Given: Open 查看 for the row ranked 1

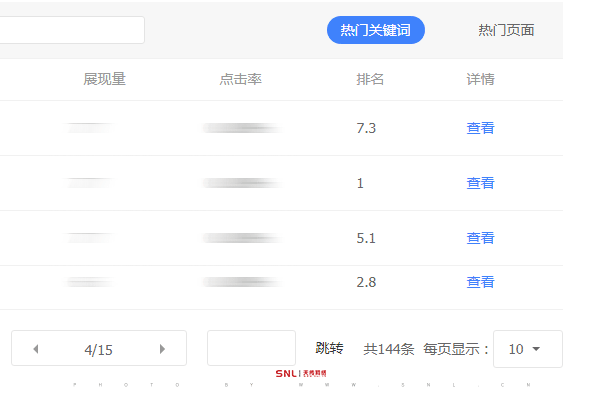Looking at the screenshot, I should pos(480,183).
